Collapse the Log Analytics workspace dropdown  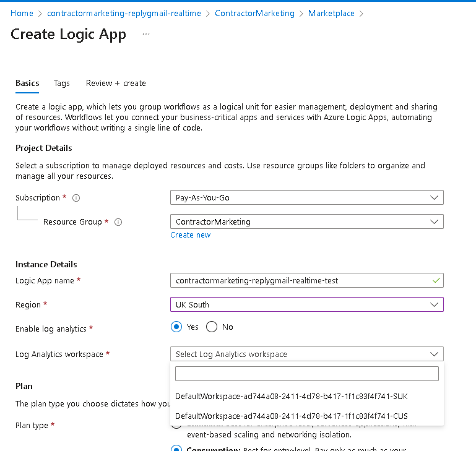[306, 354]
